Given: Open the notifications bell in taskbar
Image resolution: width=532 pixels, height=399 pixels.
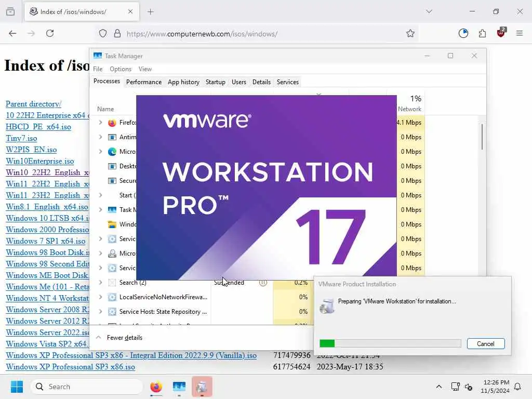Looking at the screenshot, I should coord(517,387).
